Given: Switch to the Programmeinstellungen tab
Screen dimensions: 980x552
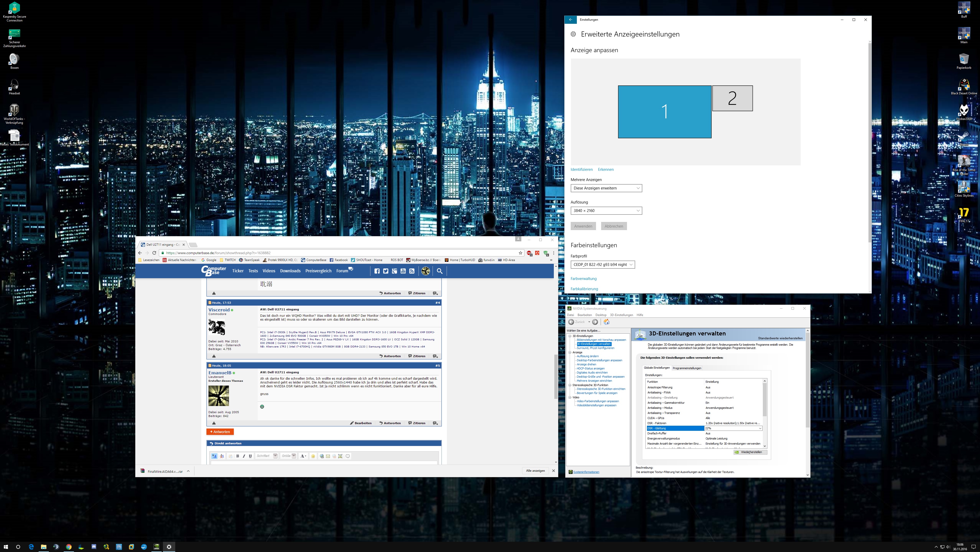Looking at the screenshot, I should tap(687, 368).
